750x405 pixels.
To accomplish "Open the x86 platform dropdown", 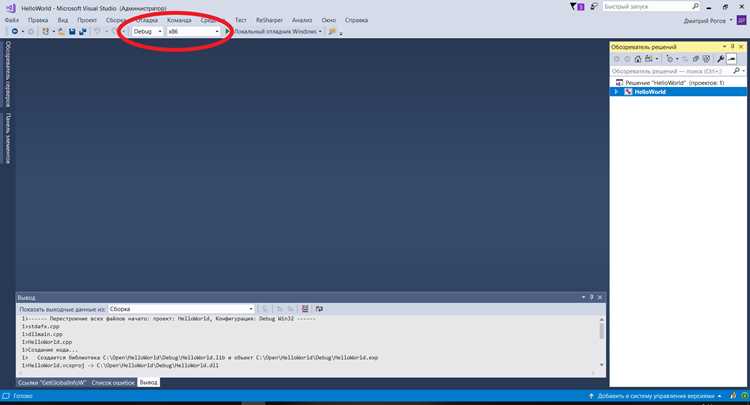I will [193, 31].
